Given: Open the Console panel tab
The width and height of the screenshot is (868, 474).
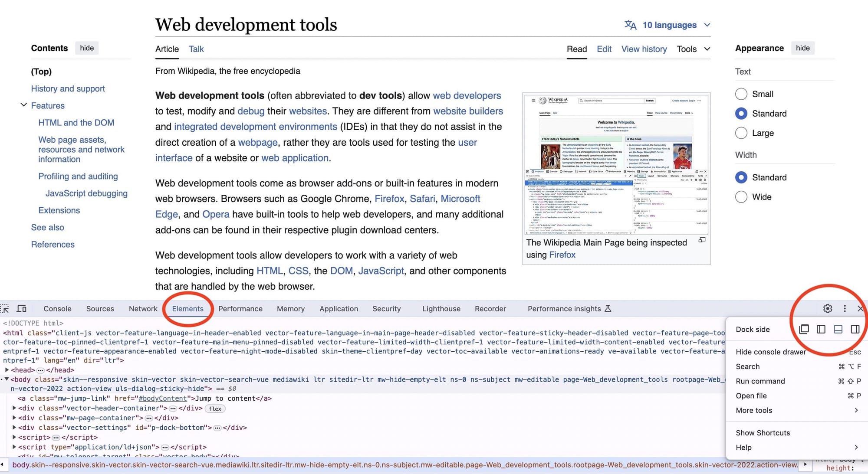Looking at the screenshot, I should (x=57, y=308).
